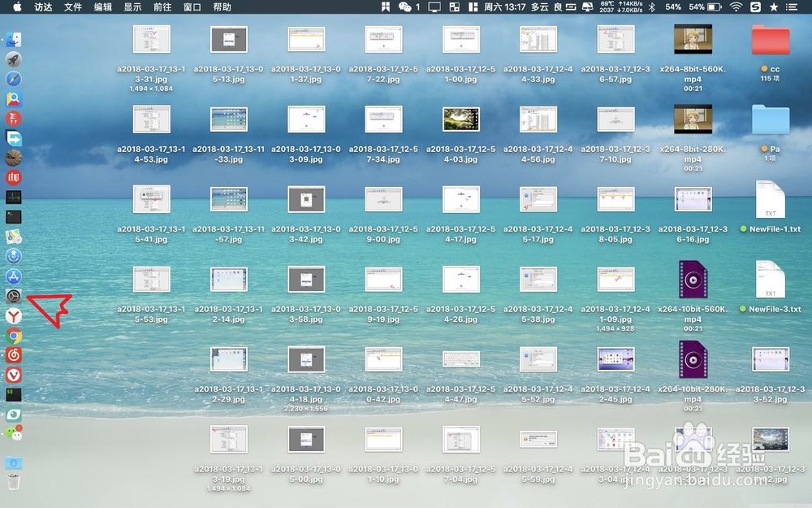Click the display monitor icon in menu bar
Viewport: 812px width, 508px height.
coord(434,7)
